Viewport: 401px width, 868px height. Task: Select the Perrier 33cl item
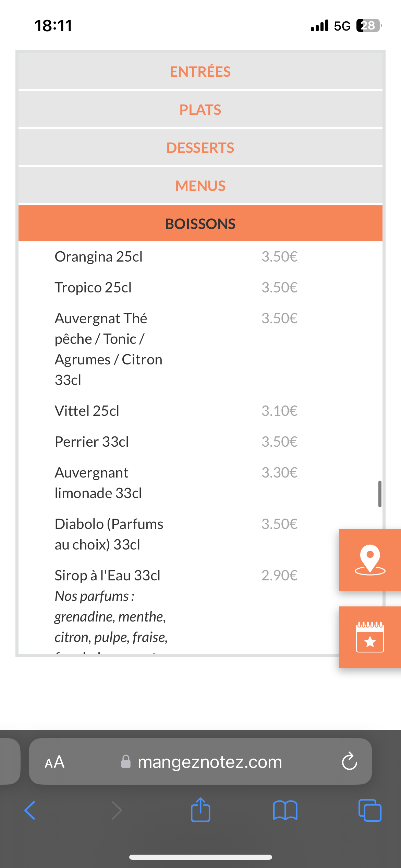[92, 442]
